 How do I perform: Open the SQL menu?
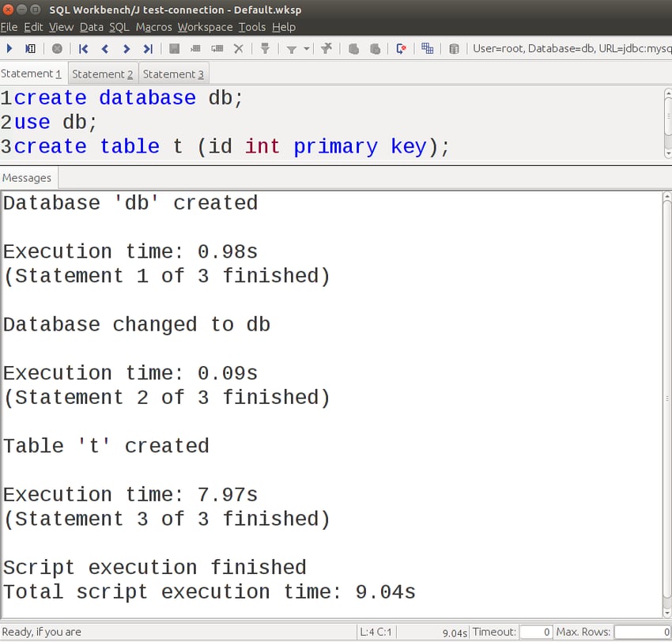tap(119, 27)
